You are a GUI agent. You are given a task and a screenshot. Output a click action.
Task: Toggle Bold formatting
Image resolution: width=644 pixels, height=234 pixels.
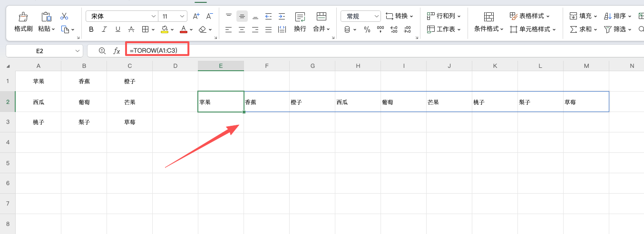click(x=91, y=29)
